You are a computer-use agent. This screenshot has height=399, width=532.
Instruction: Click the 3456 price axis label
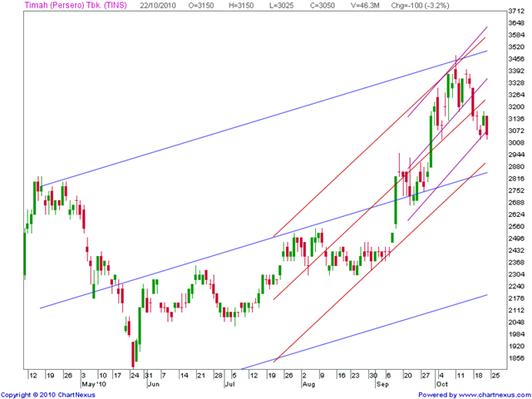point(516,59)
